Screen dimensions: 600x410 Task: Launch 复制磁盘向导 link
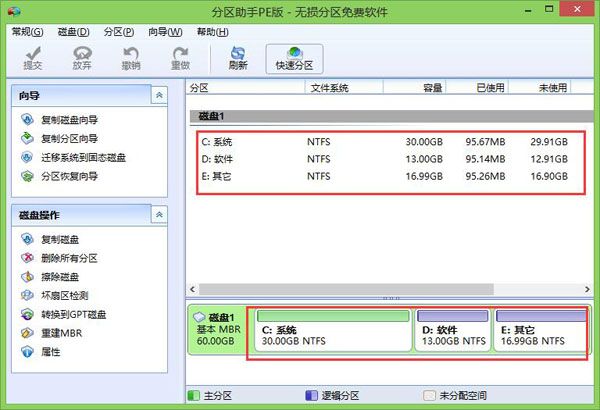tap(70, 120)
